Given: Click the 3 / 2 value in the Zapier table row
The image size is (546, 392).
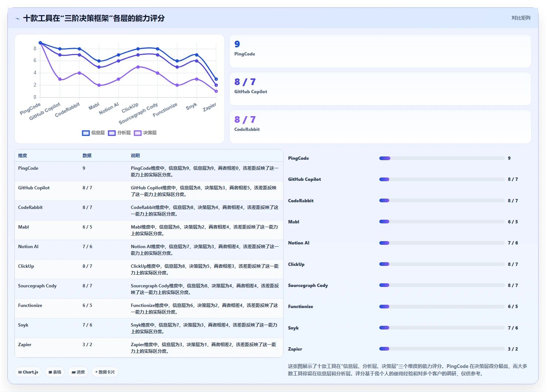Looking at the screenshot, I should pos(87,345).
